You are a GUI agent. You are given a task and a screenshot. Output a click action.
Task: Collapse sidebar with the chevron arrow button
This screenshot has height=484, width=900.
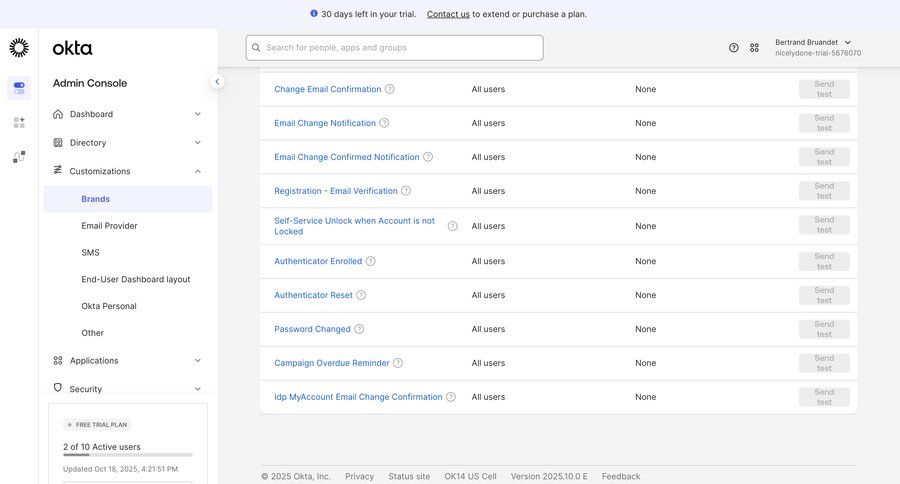[x=217, y=82]
